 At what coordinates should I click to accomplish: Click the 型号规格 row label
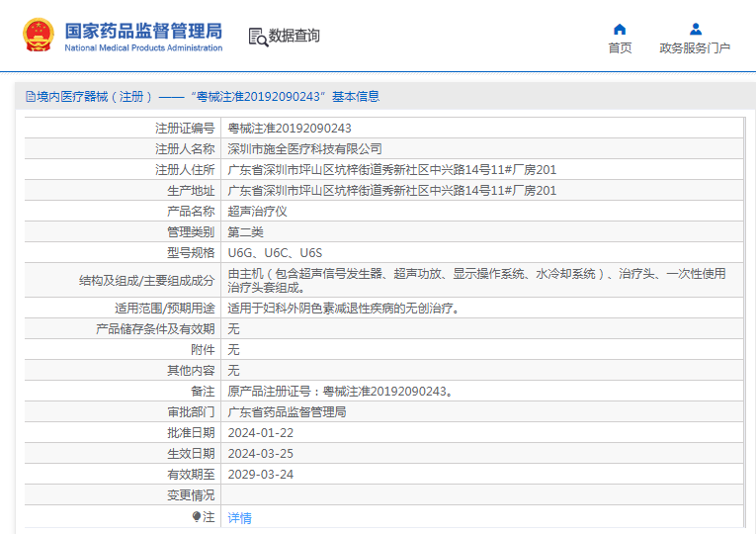pyautogui.click(x=191, y=253)
